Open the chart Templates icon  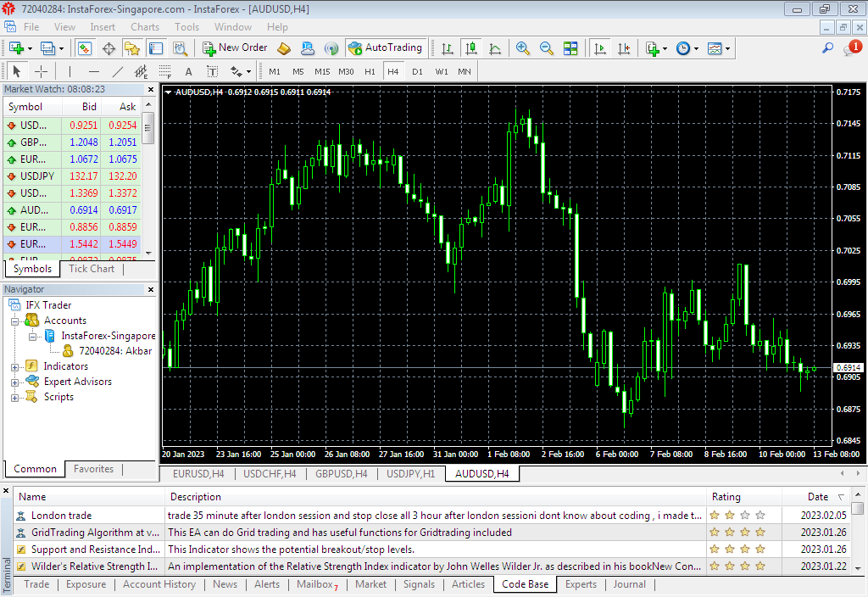coord(715,48)
